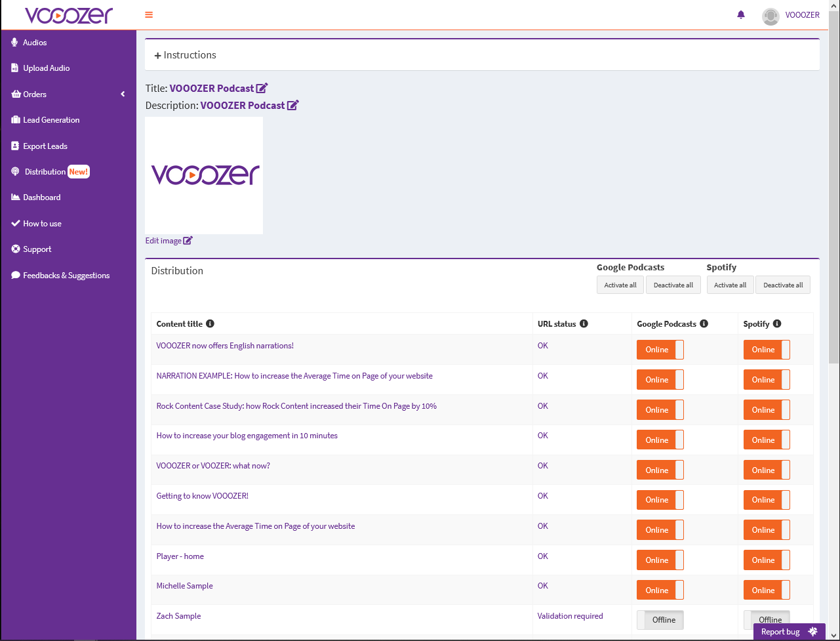The height and width of the screenshot is (641, 840).
Task: Open 'VOOOZER or VOOZER: what now?' link
Action: pos(213,466)
